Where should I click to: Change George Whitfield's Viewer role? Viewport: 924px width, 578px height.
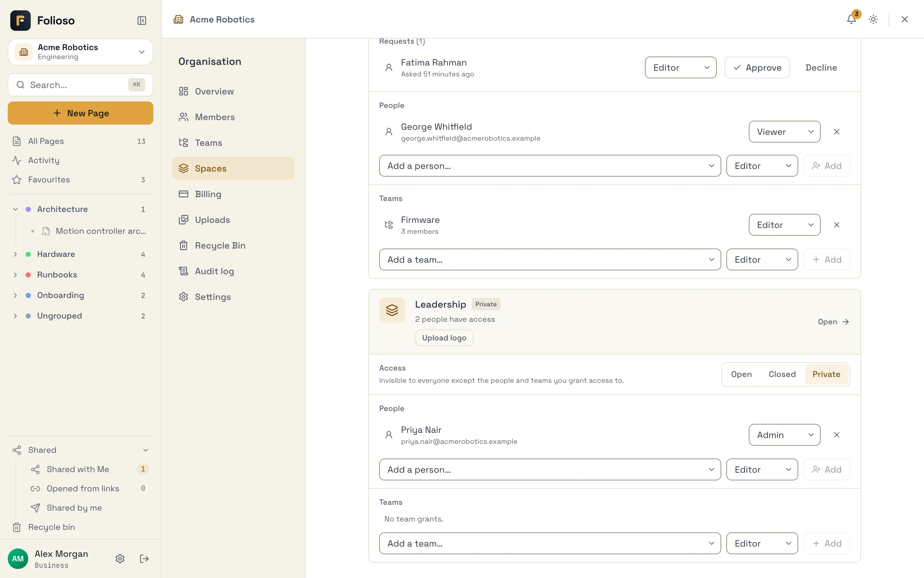[784, 132]
